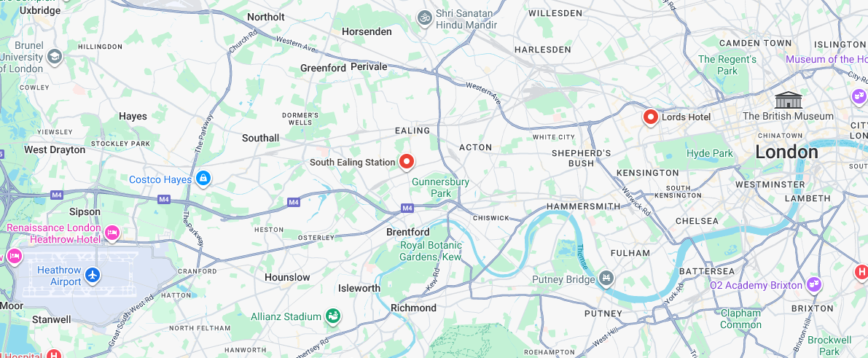Select the Renaissance London Heathrow Hotel bed icon
Image resolution: width=868 pixels, height=358 pixels.
(x=112, y=233)
